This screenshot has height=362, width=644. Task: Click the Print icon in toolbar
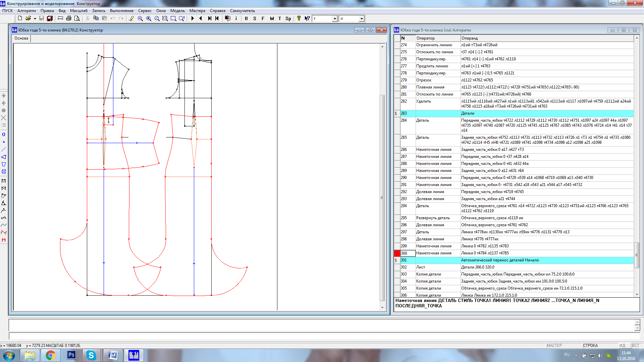tap(69, 18)
